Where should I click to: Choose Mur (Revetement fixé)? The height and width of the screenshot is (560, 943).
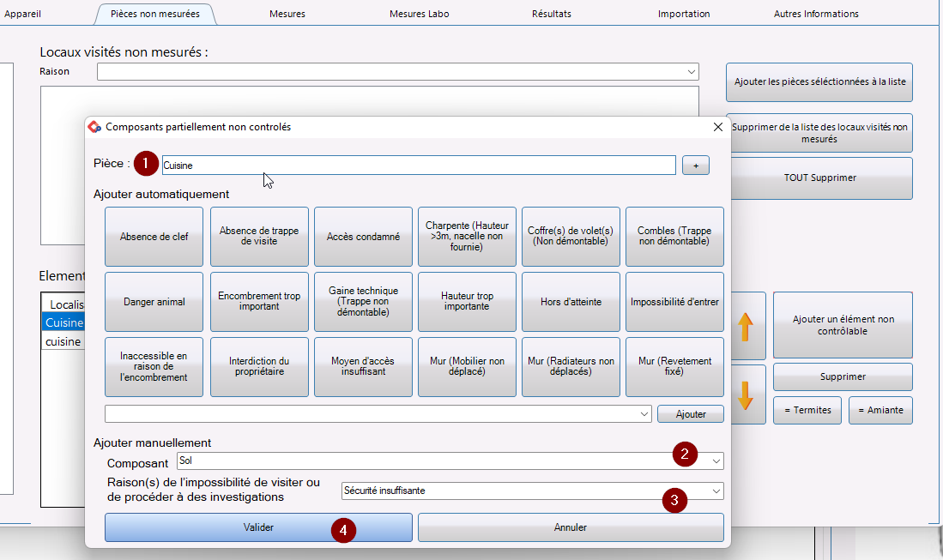coord(674,367)
